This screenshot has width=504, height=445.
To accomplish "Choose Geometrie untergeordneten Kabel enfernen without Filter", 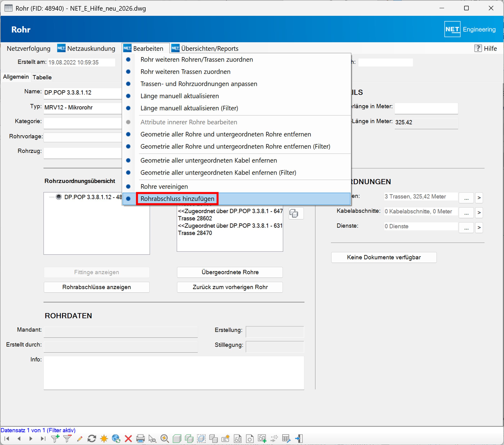I will coord(236,161).
